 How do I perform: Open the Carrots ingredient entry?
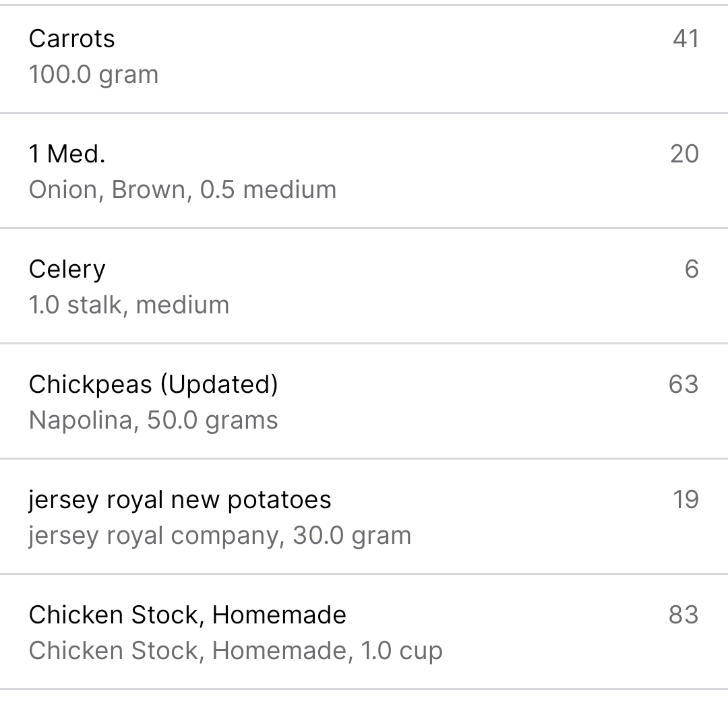click(364, 59)
